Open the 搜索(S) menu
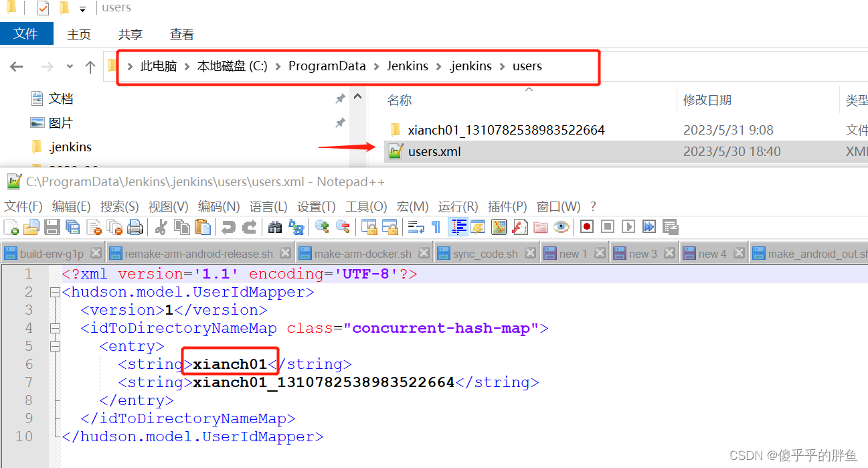Viewport: 868px width, 468px height. pos(120,206)
